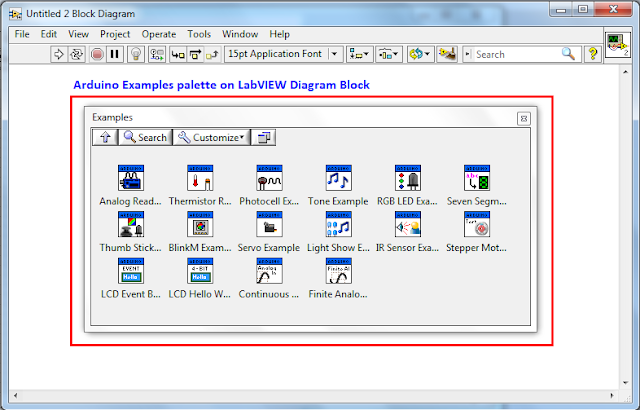
Task: Select the Continuous Analog example icon
Action: [x=269, y=271]
